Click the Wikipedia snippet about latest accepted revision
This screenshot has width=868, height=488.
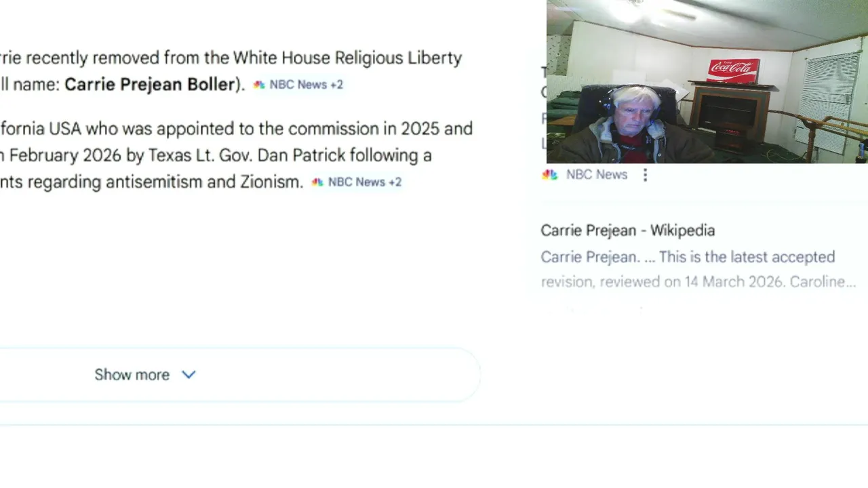tap(698, 269)
